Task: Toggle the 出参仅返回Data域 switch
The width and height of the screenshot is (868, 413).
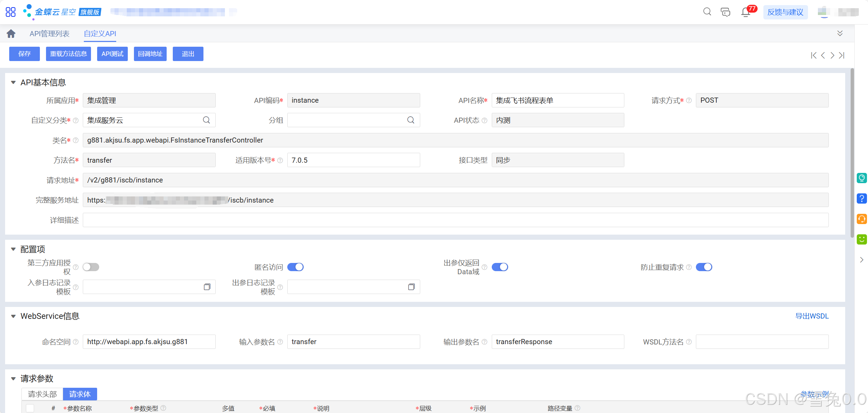Action: click(500, 267)
